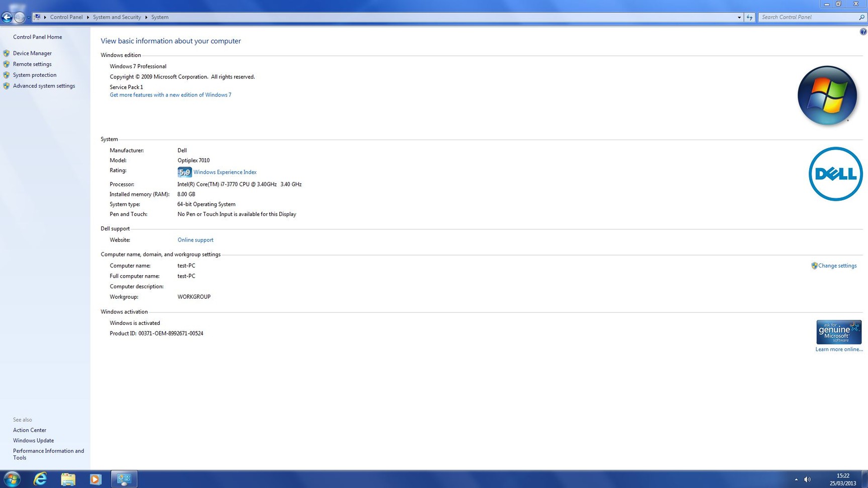
Task: Minimize the System window
Action: 827,4
